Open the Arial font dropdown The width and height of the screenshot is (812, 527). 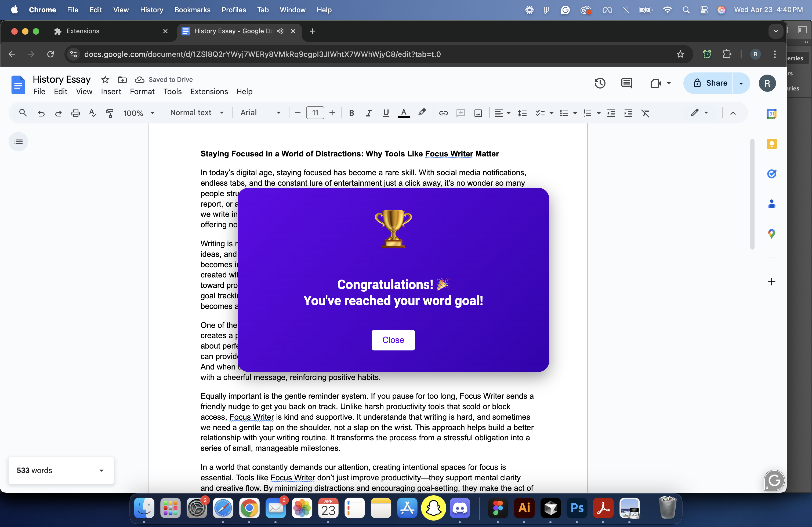(x=261, y=113)
